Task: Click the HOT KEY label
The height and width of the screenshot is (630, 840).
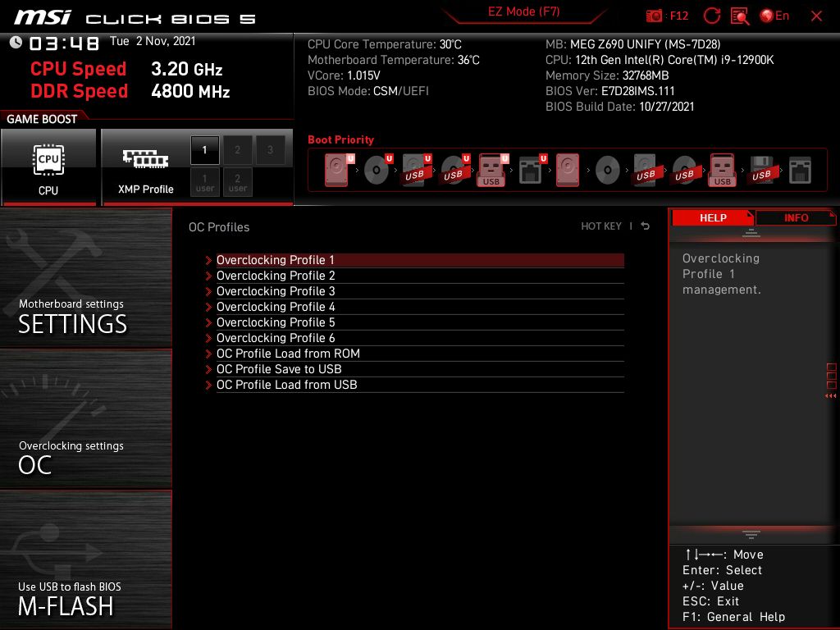Action: pyautogui.click(x=601, y=226)
